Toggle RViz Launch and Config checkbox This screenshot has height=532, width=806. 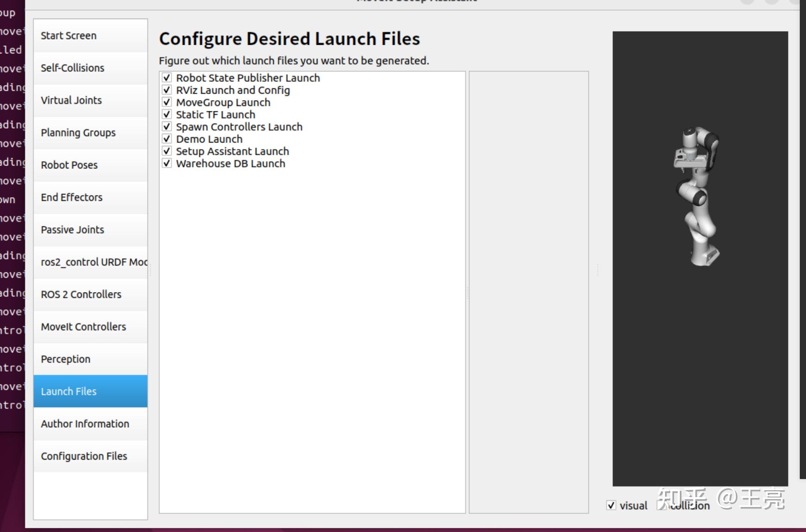tap(166, 90)
